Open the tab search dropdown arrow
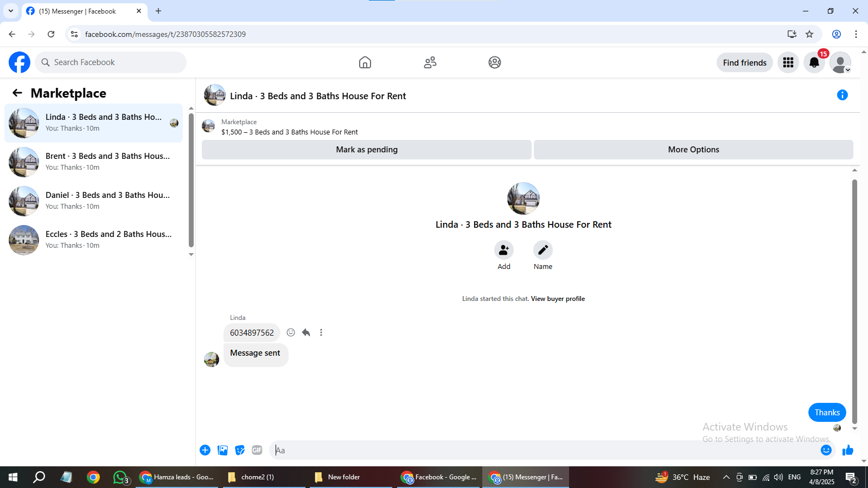This screenshot has height=488, width=868. point(11,11)
